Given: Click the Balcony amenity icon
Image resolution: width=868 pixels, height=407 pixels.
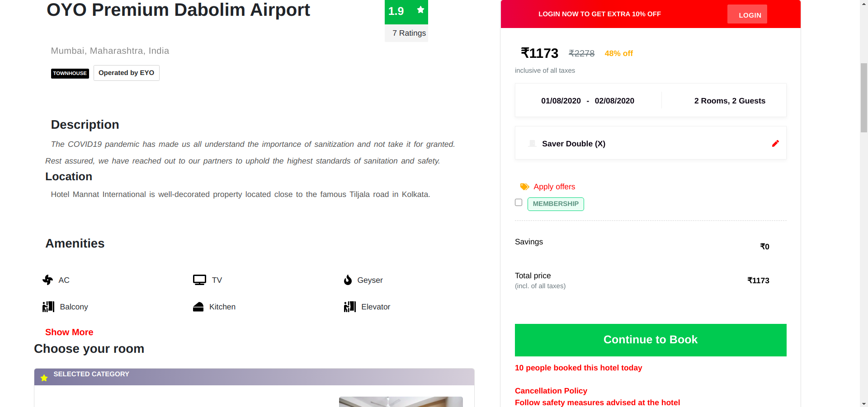Looking at the screenshot, I should coord(48,307).
